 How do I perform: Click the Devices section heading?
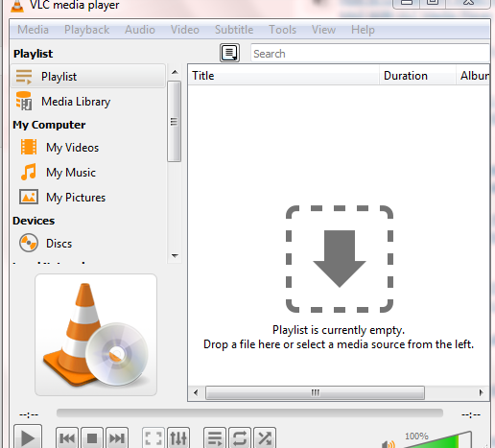(34, 221)
